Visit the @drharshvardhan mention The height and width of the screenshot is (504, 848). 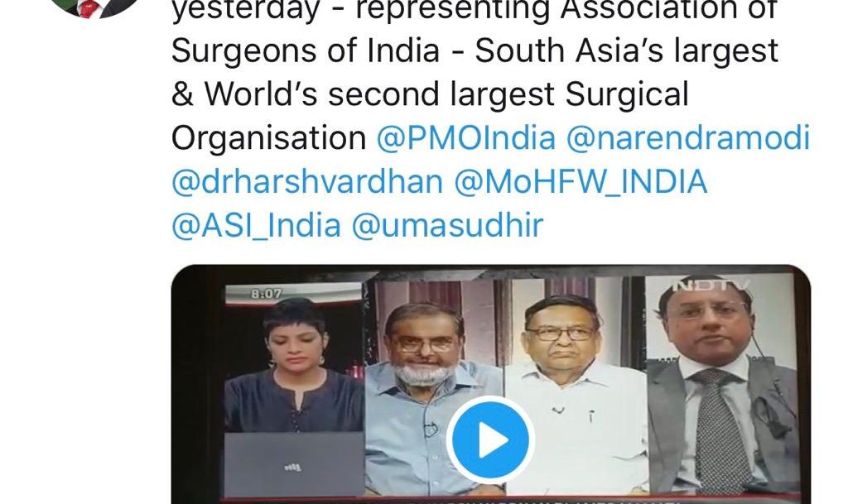click(307, 181)
